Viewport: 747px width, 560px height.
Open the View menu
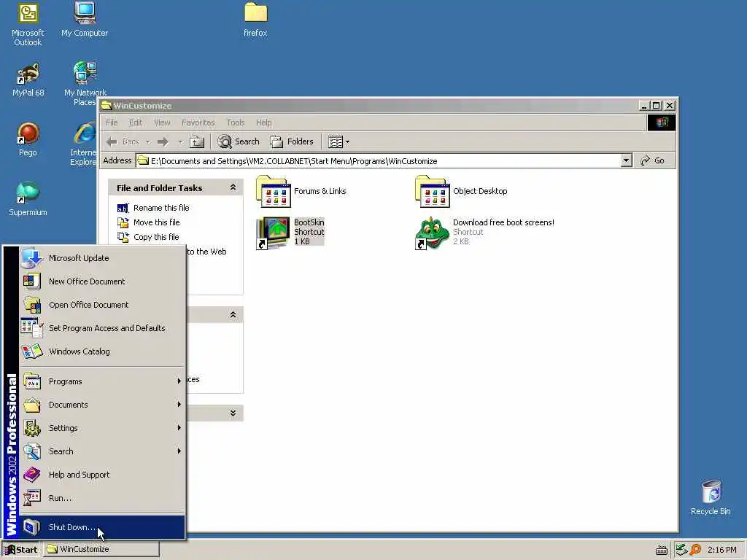(x=162, y=122)
